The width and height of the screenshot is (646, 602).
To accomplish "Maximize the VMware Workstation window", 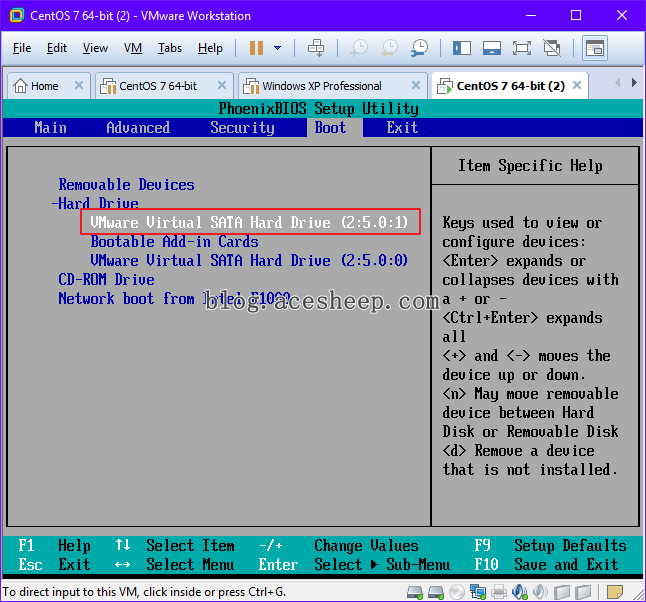I will point(576,16).
